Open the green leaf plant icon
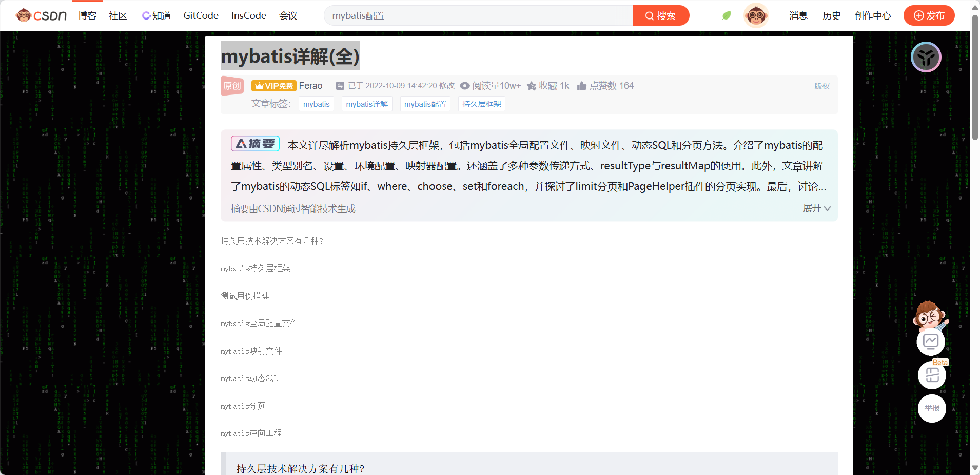Viewport: 980px width, 475px height. click(727, 15)
